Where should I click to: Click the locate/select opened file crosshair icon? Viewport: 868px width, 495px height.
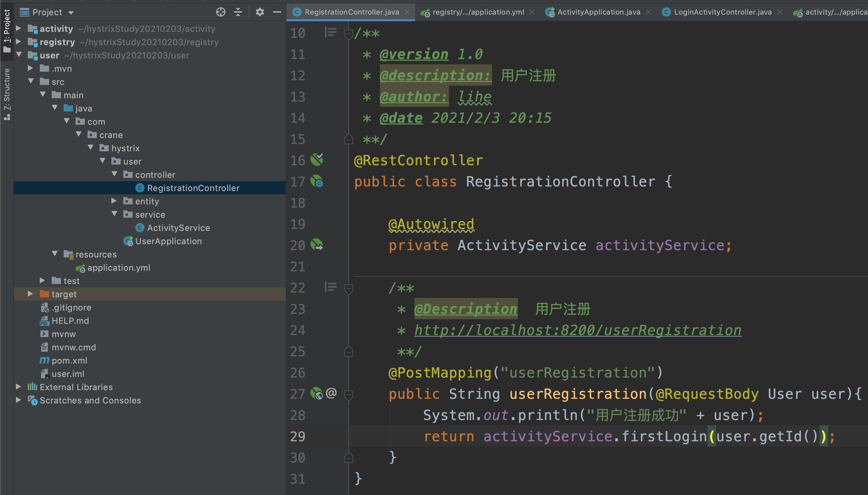point(220,12)
